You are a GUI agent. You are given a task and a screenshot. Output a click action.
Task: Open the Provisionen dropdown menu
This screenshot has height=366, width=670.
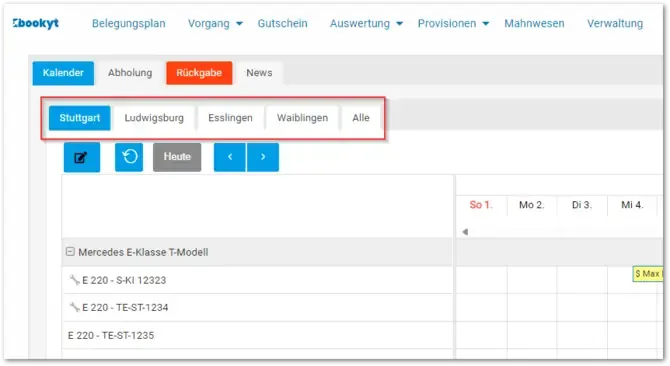click(x=453, y=23)
